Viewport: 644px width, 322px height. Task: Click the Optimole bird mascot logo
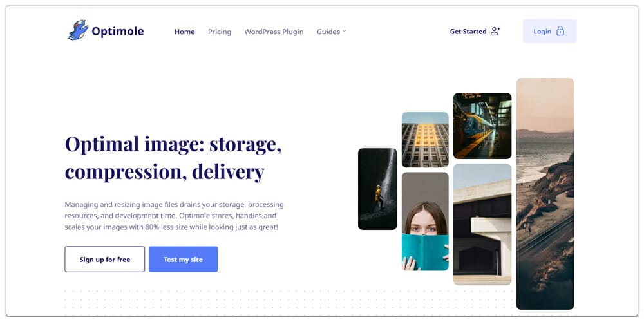(78, 30)
